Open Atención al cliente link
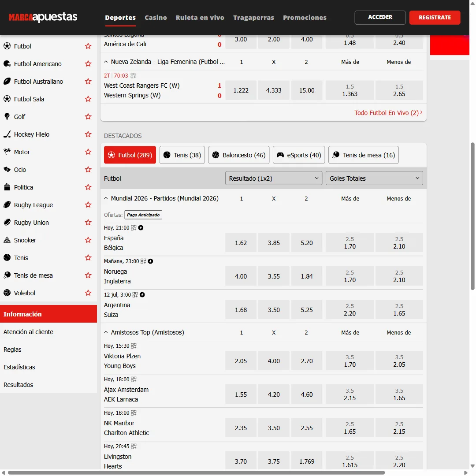The image size is (476, 476). (x=28, y=332)
